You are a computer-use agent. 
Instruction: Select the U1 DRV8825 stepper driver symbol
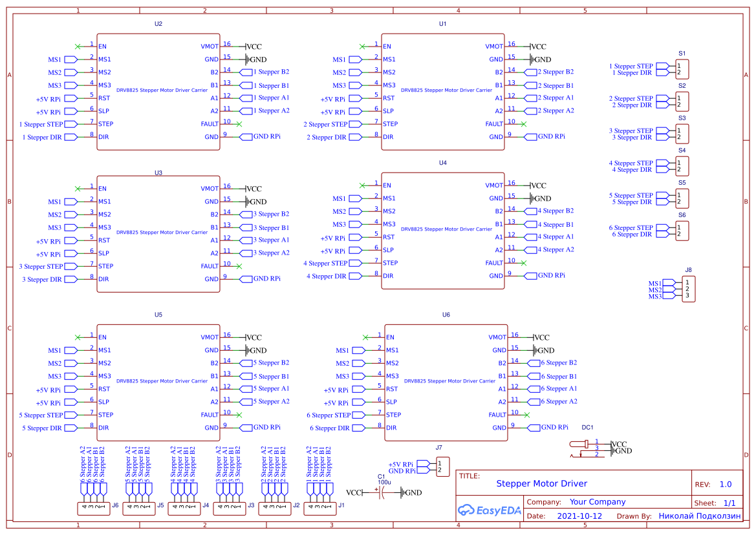pyautogui.click(x=442, y=90)
